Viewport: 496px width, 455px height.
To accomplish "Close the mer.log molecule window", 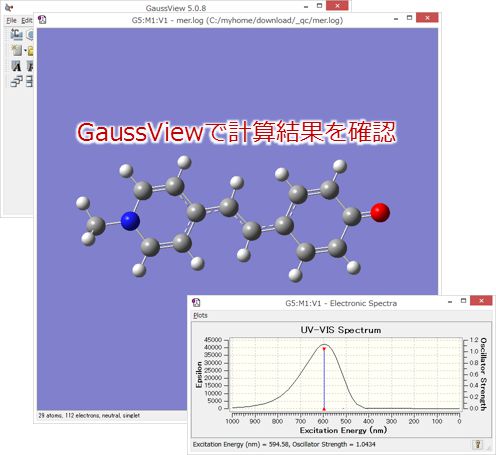I will (x=427, y=18).
